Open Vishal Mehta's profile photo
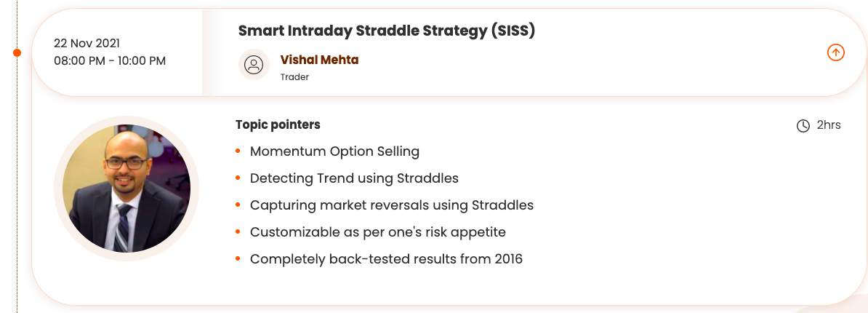The height and width of the screenshot is (313, 868). [x=126, y=189]
